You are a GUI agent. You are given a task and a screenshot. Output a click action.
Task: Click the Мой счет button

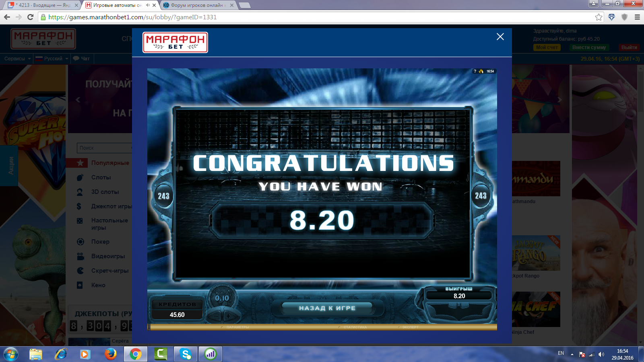click(x=547, y=47)
